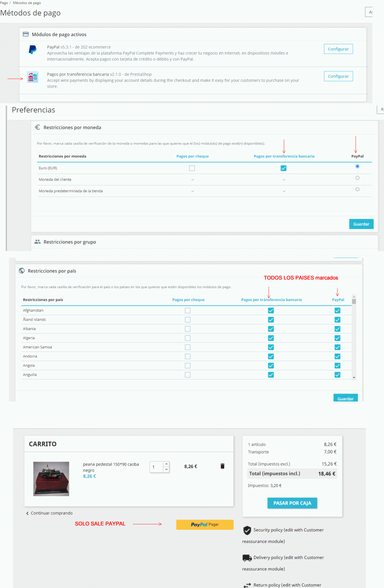The height and width of the screenshot is (588, 384).
Task: Select PayPal radio for Euro (EUR)
Action: click(357, 166)
